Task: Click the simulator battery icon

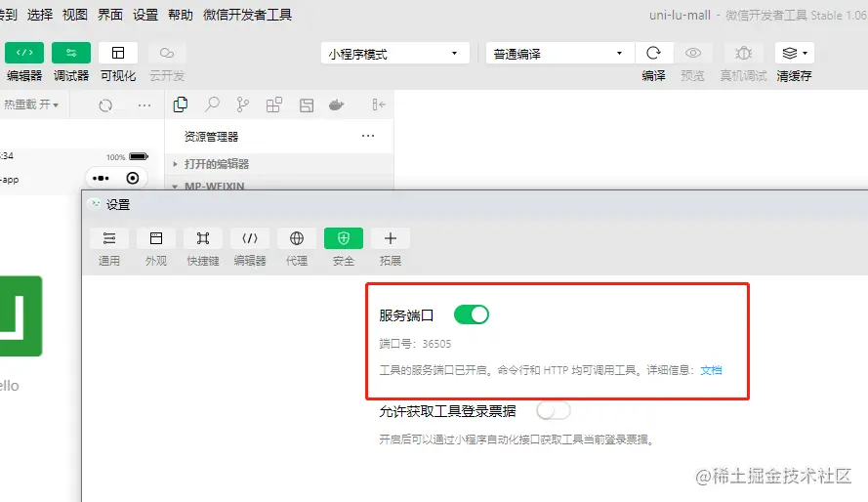Action: 139,156
